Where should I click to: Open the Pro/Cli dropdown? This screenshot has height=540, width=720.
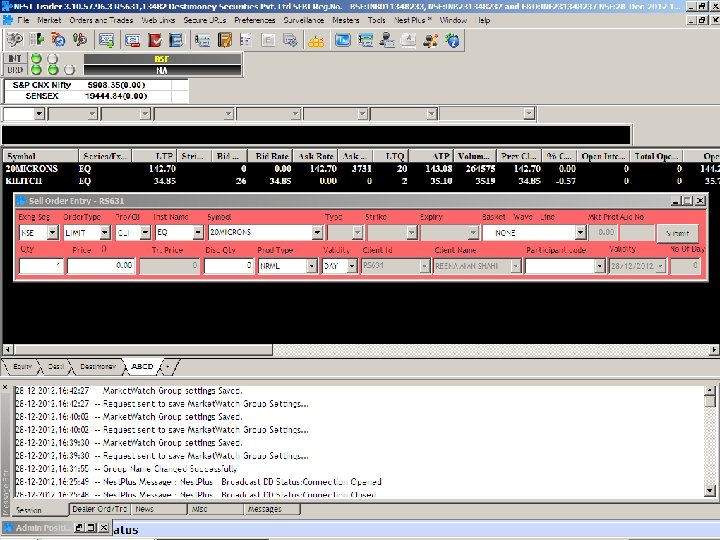coord(145,233)
